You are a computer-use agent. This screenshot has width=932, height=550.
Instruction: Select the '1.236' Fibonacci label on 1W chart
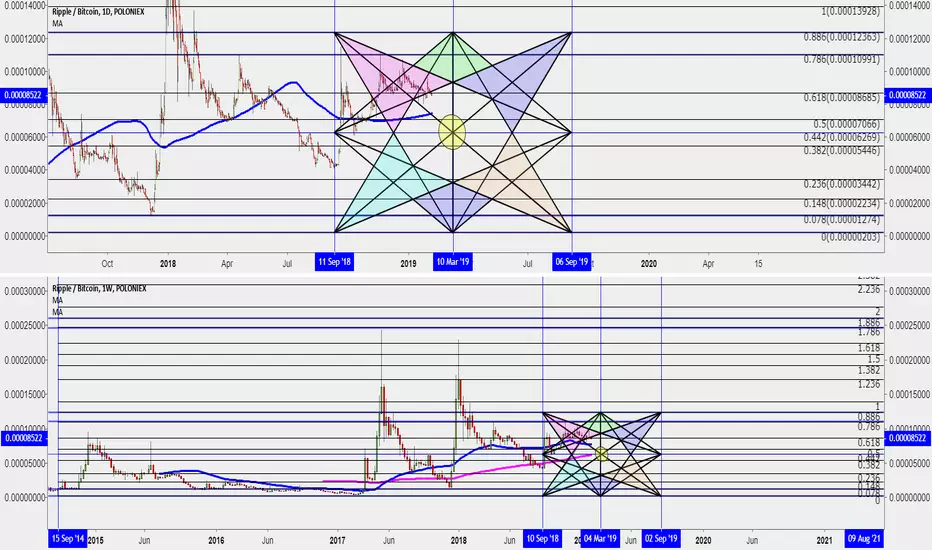(869, 385)
